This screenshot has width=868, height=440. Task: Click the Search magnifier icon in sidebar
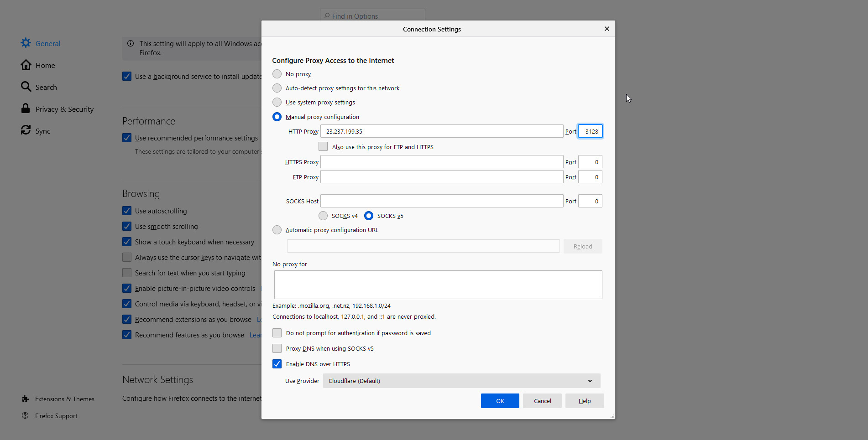pyautogui.click(x=26, y=87)
